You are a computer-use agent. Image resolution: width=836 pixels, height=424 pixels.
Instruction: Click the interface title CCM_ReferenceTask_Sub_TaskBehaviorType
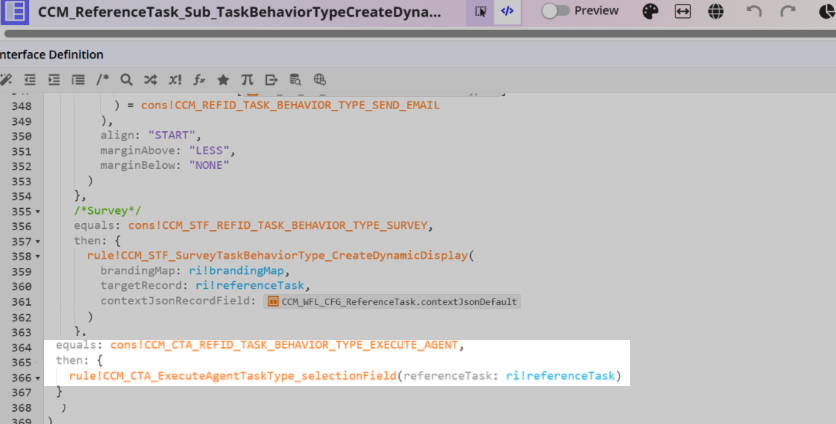[239, 12]
